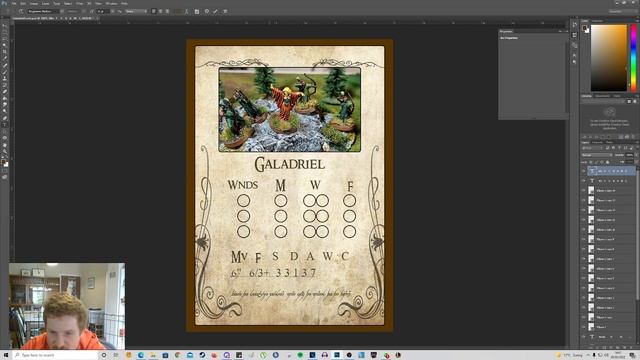Screen dimensions: 640x360
Task: Open the Window menu
Action: (x=112, y=3)
